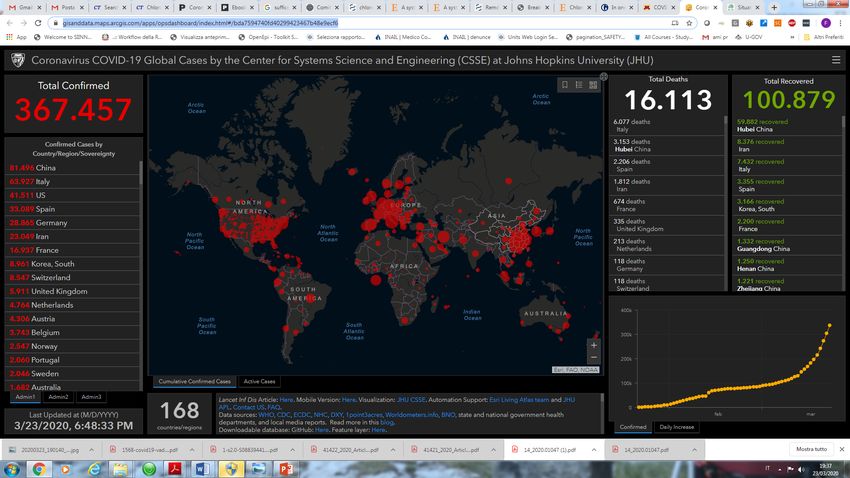Viewport: 850px width, 478px height.
Task: Expand options for 41422_2020 pdf download
Action: [x=393, y=450]
